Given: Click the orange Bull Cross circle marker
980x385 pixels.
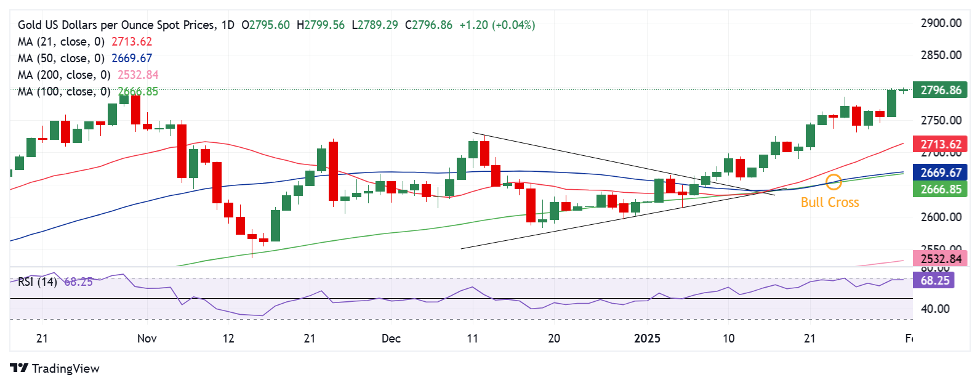Looking at the screenshot, I should click(x=833, y=182).
